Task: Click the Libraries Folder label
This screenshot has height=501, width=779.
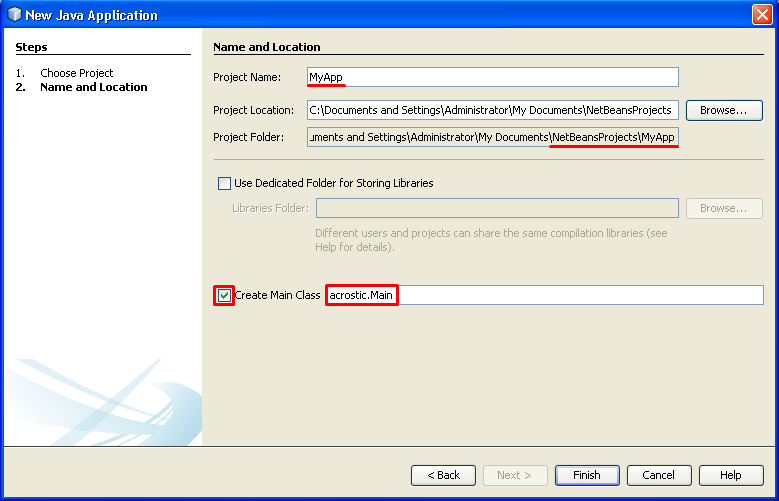Action: click(271, 208)
